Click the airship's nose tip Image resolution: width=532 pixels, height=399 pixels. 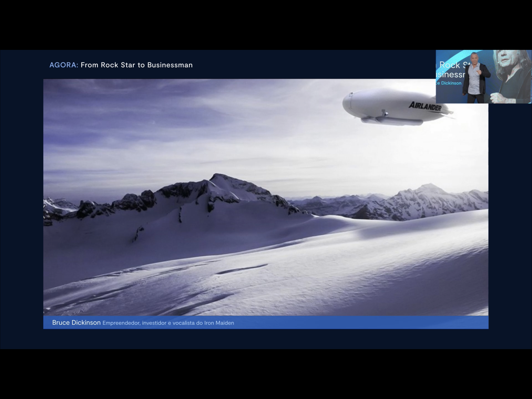click(344, 104)
